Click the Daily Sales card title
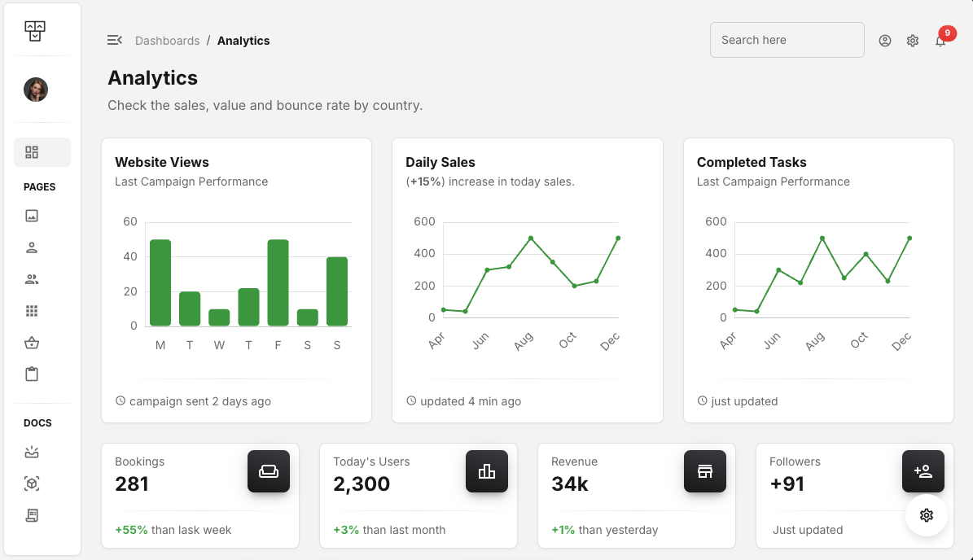The width and height of the screenshot is (973, 560). pos(440,163)
